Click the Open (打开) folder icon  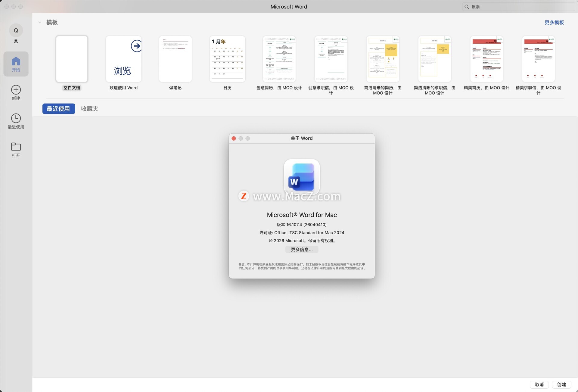point(16,147)
